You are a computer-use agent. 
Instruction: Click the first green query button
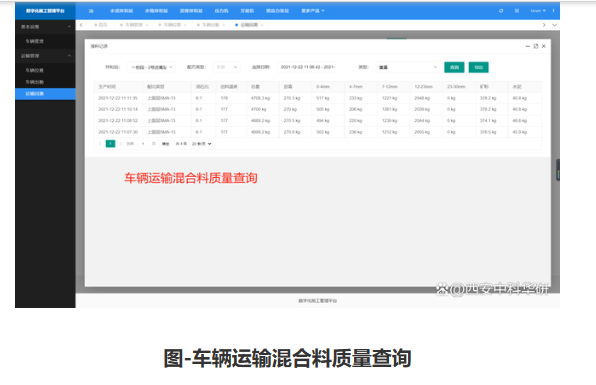(454, 67)
